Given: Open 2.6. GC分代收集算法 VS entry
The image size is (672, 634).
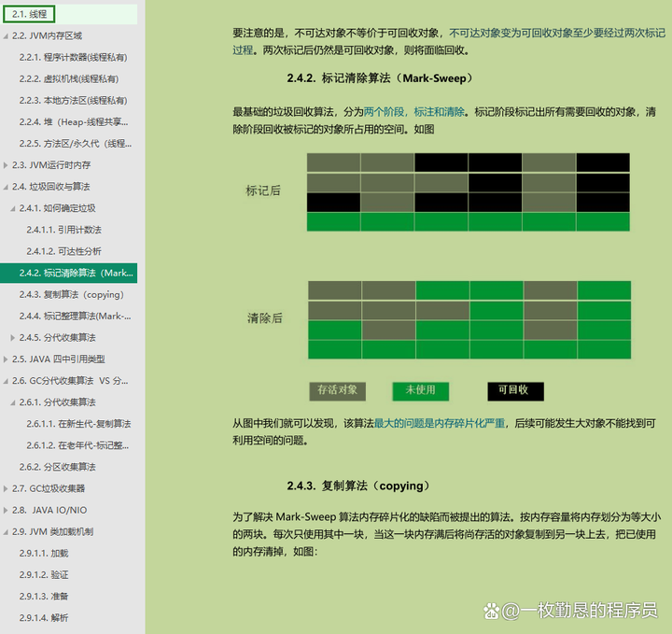Looking at the screenshot, I should tap(70, 381).
